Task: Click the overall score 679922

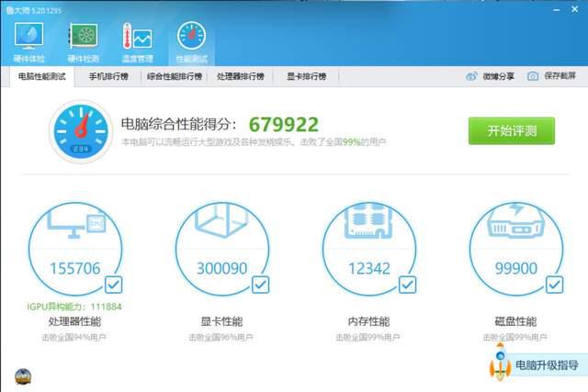Action: coord(284,125)
